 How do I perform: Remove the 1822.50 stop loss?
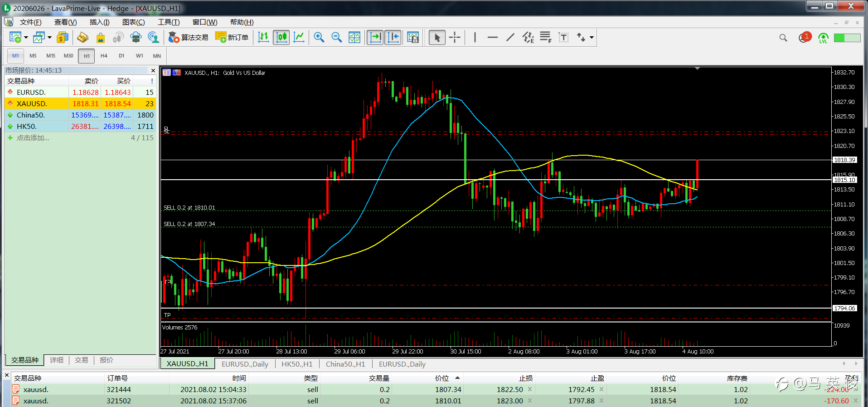coord(529,389)
